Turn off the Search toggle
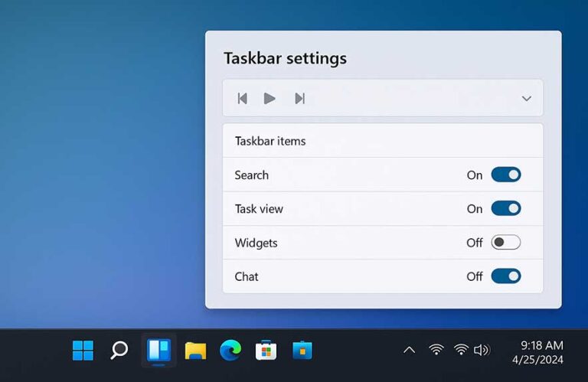The height and width of the screenshot is (382, 588). point(506,175)
